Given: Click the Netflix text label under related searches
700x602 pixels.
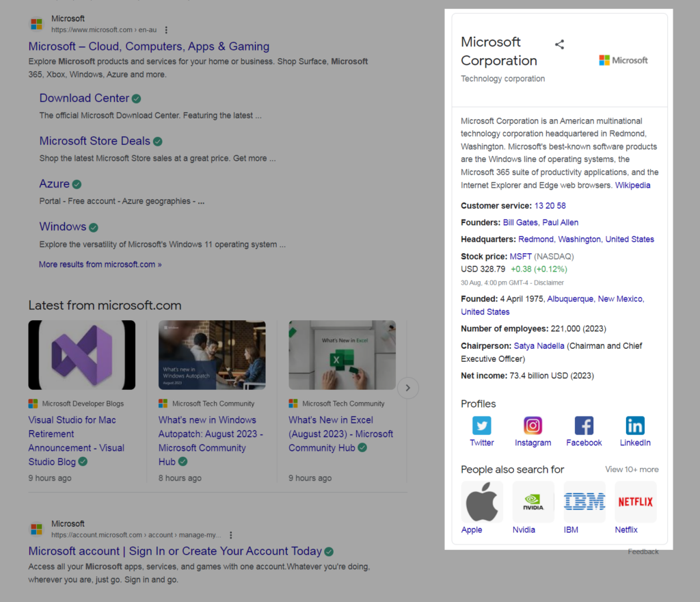Looking at the screenshot, I should click(x=626, y=529).
